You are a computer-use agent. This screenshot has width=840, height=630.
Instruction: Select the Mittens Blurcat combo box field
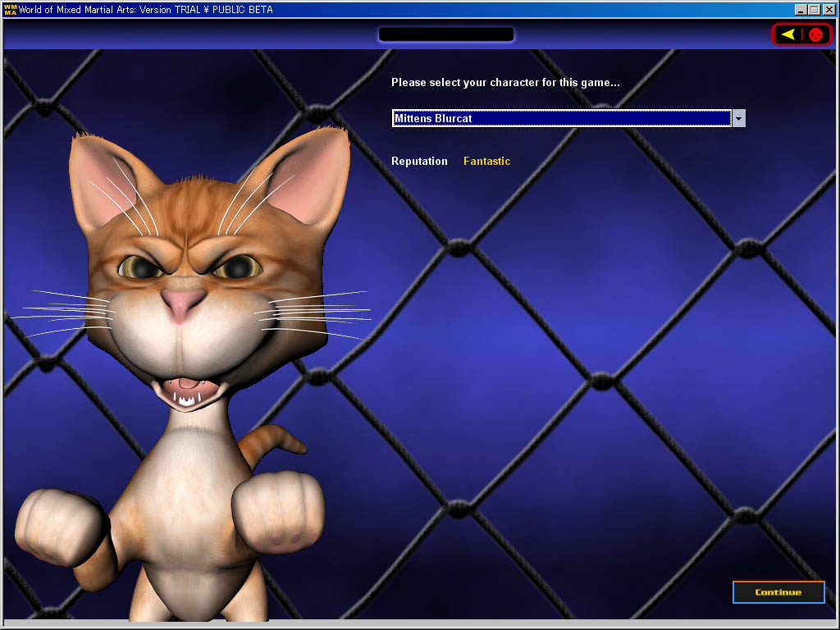coord(561,118)
